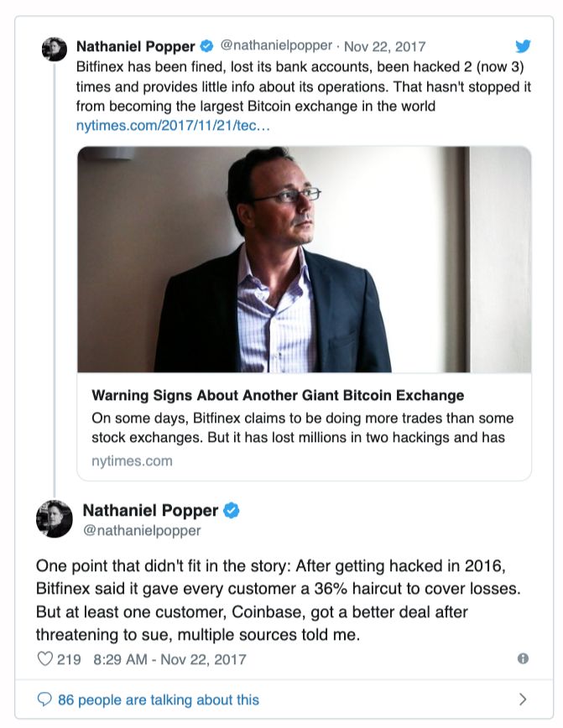Click the quoted tweet's small profile avatar
This screenshot has width=563, height=728.
pyautogui.click(x=55, y=49)
